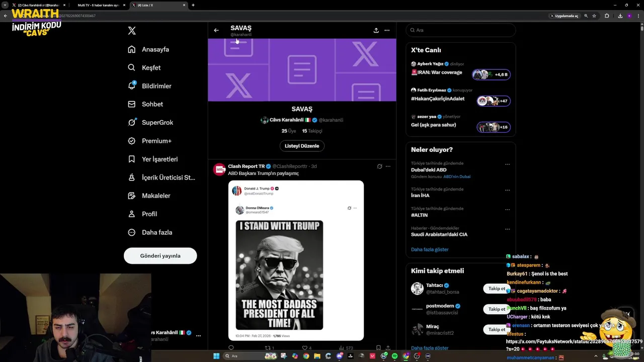
Task: Open the list header more options
Action: pyautogui.click(x=387, y=30)
